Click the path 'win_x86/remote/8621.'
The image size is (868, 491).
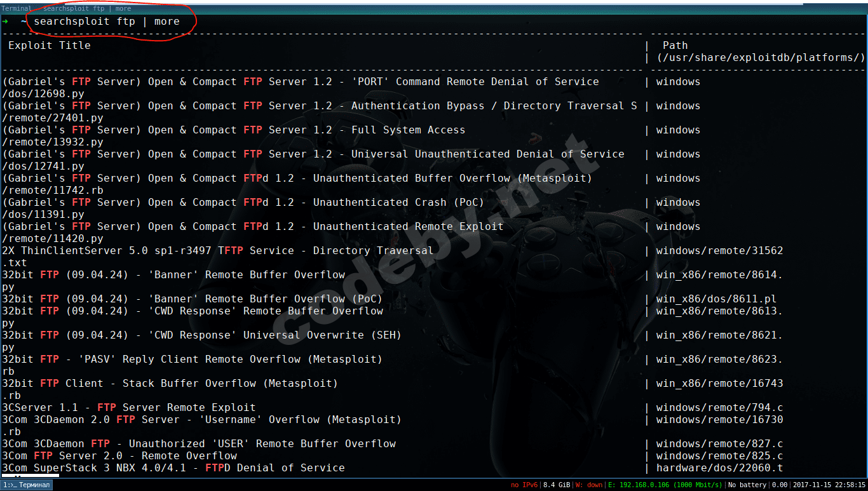pyautogui.click(x=720, y=335)
